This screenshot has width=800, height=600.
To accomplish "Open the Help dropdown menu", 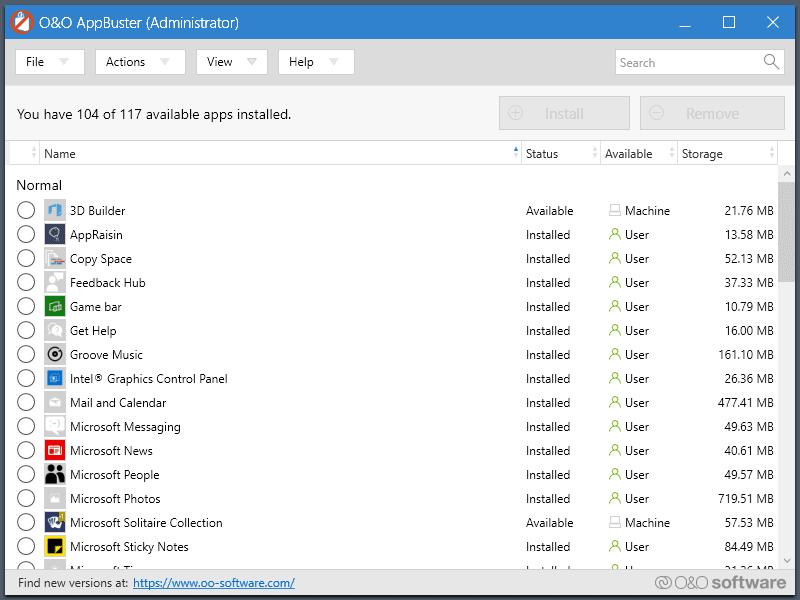I will click(x=316, y=62).
